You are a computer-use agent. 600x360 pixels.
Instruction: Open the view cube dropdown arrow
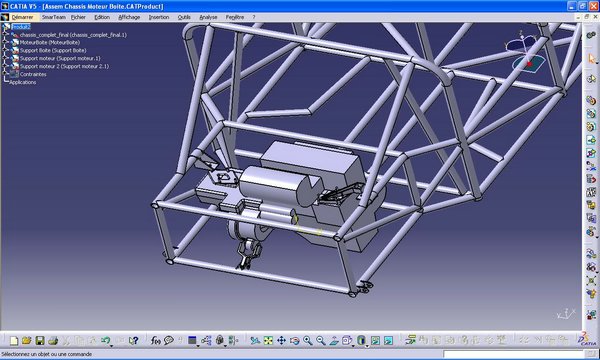[353, 345]
